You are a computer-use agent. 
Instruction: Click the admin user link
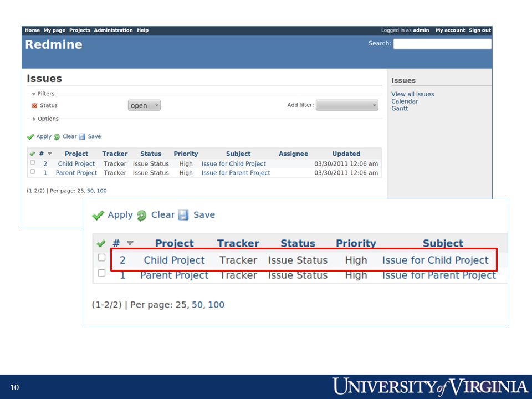[x=421, y=30]
